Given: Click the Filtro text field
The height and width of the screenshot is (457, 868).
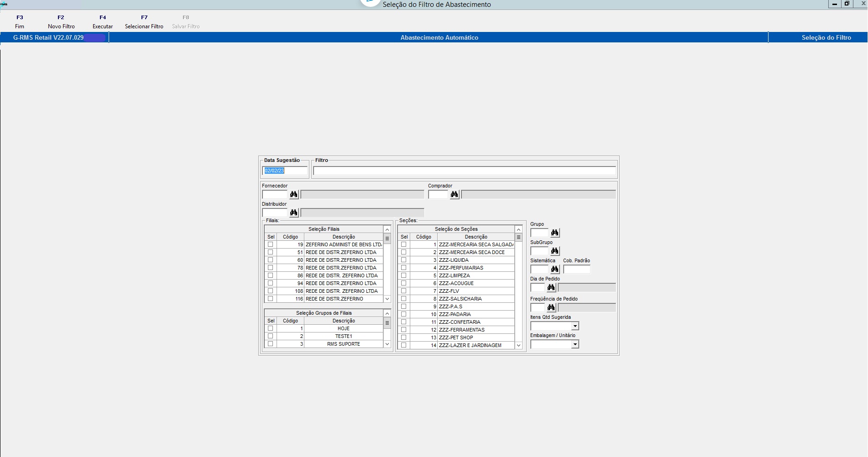Looking at the screenshot, I should pyautogui.click(x=465, y=171).
